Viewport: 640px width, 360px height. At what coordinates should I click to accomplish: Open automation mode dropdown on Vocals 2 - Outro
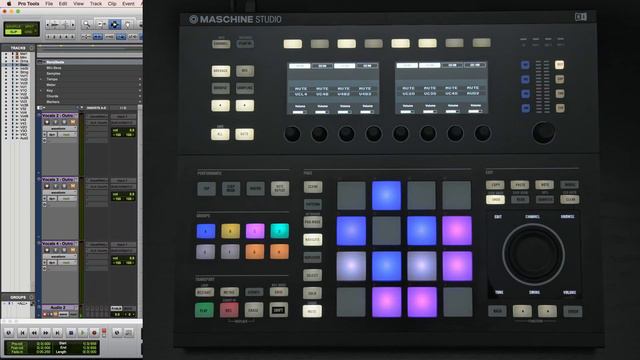(67, 134)
